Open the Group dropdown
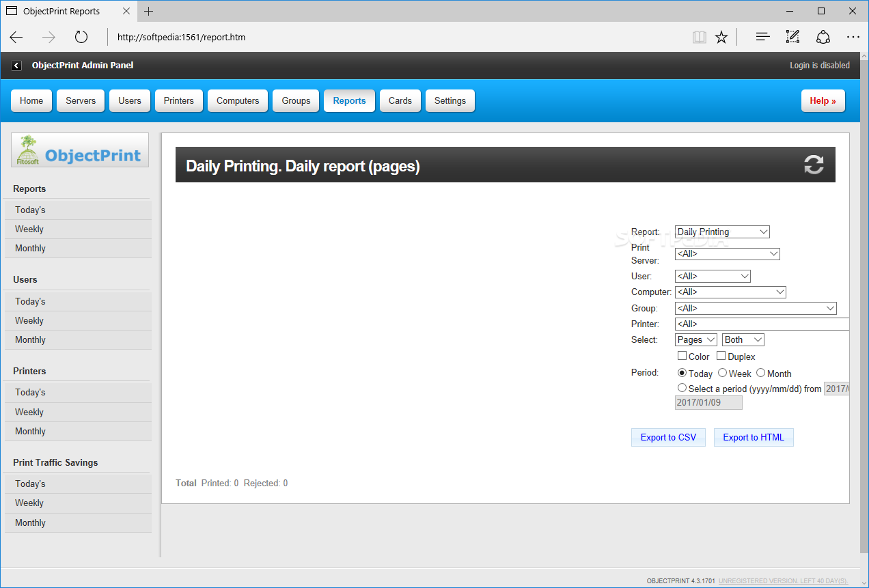869x588 pixels. 756,309
